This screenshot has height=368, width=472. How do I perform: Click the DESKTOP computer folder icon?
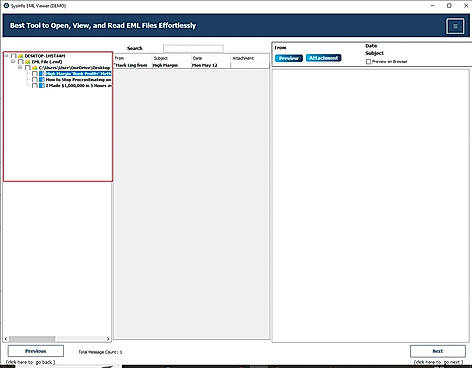click(21, 56)
